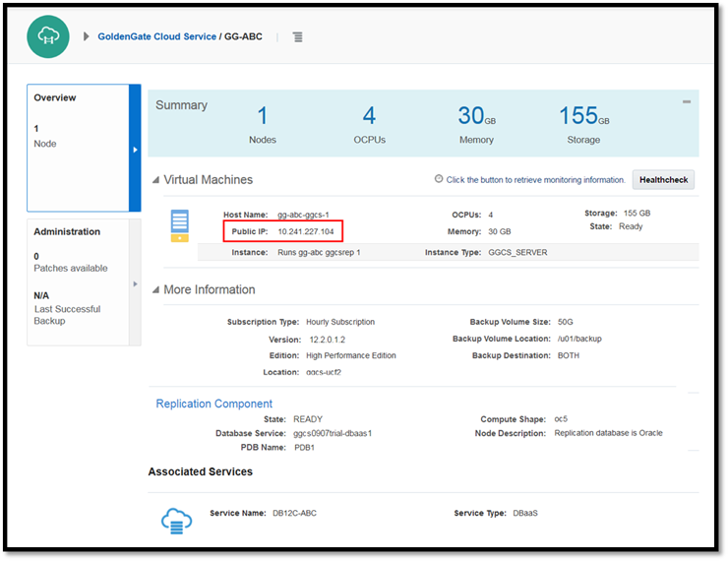Click the GoldenGate cloud service logo icon
728x561 pixels.
[48, 36]
